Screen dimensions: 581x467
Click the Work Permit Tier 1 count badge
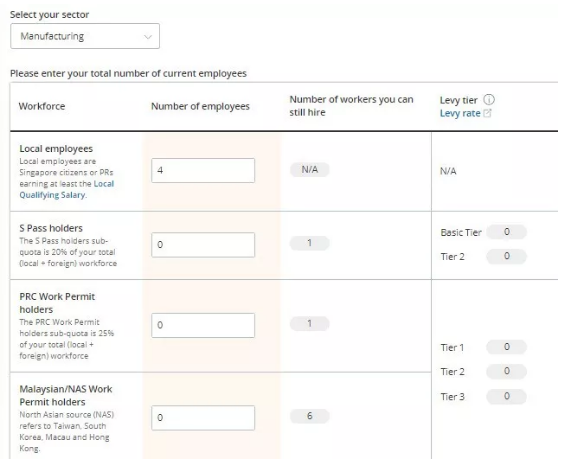(506, 347)
